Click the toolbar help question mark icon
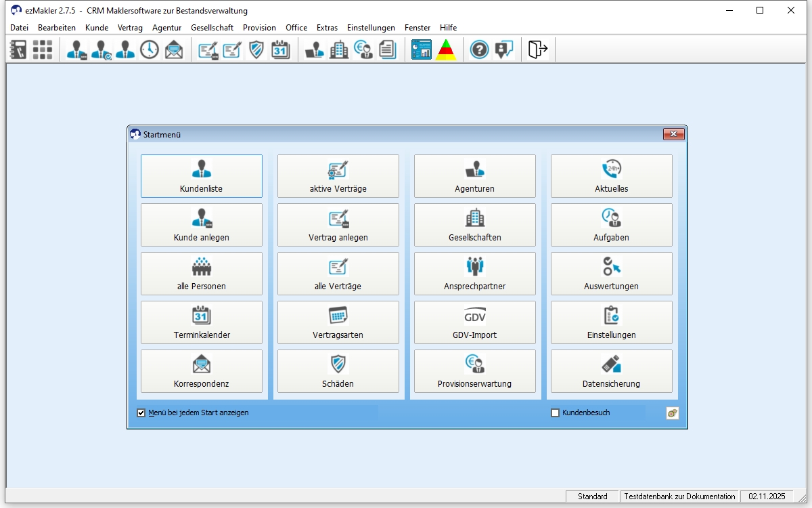The image size is (812, 508). click(x=479, y=49)
